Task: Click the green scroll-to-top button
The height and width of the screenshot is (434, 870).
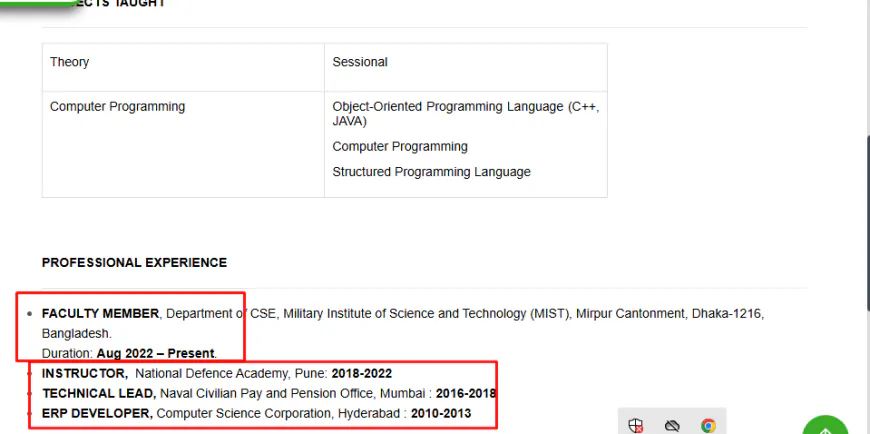Action: 825,426
